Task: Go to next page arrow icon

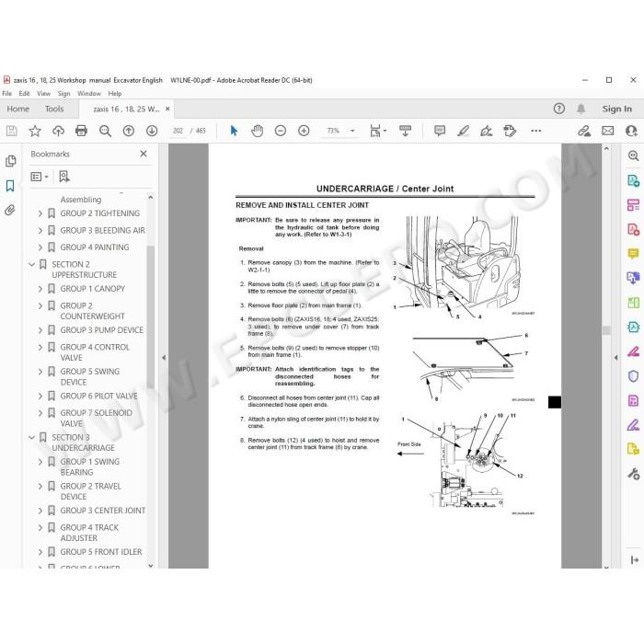Action: (152, 131)
